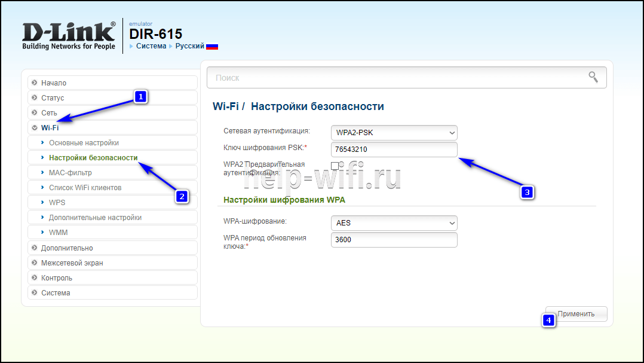This screenshot has width=644, height=363.
Task: Open the Система section in sidebar
Action: pyautogui.click(x=112, y=292)
